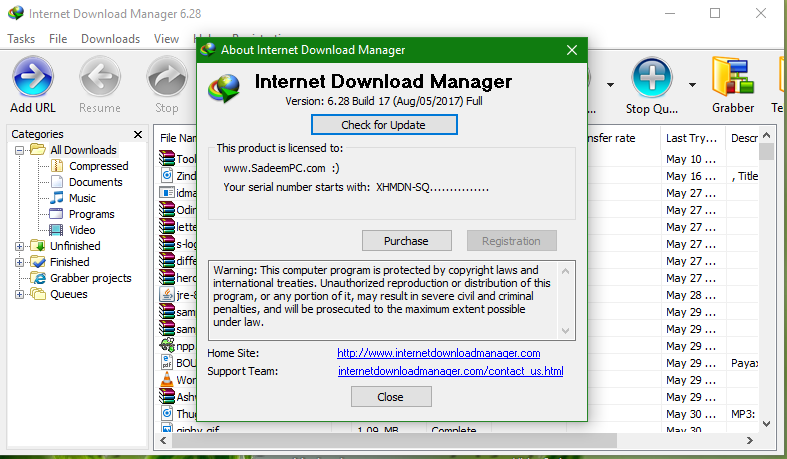The height and width of the screenshot is (459, 787).
Task: Open the View menu
Action: [166, 39]
